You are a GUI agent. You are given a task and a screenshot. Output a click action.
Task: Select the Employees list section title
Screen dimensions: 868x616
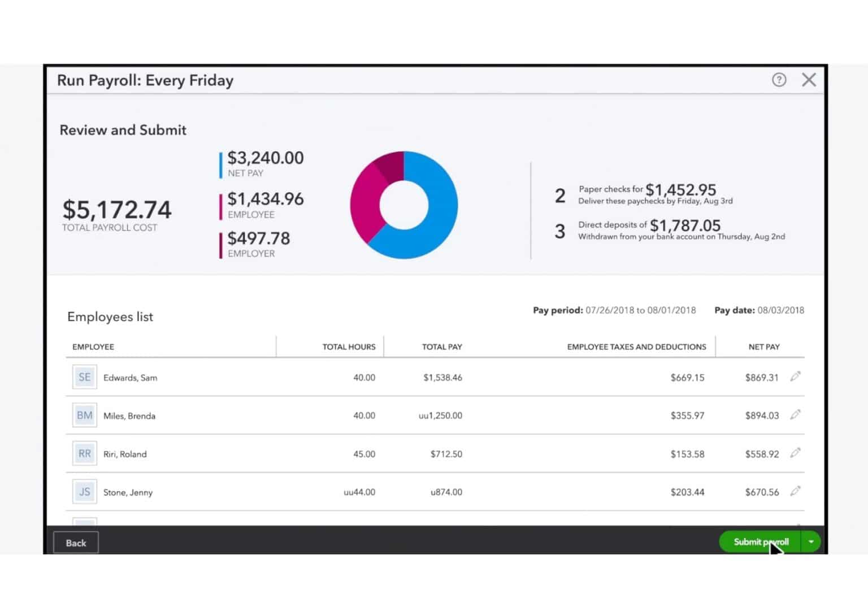[110, 316]
